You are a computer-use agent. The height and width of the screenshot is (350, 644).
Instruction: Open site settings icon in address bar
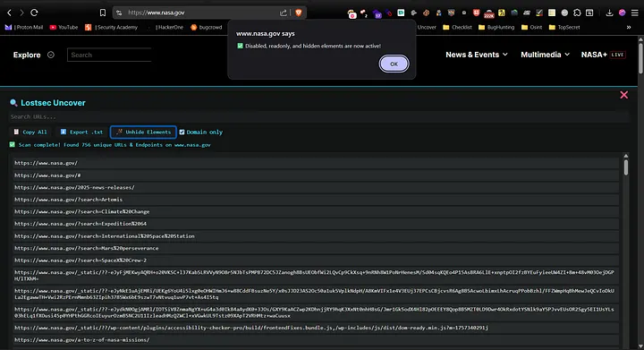click(x=119, y=13)
